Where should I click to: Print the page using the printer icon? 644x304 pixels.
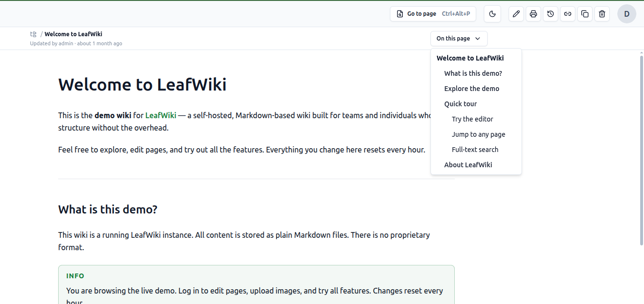(x=533, y=14)
